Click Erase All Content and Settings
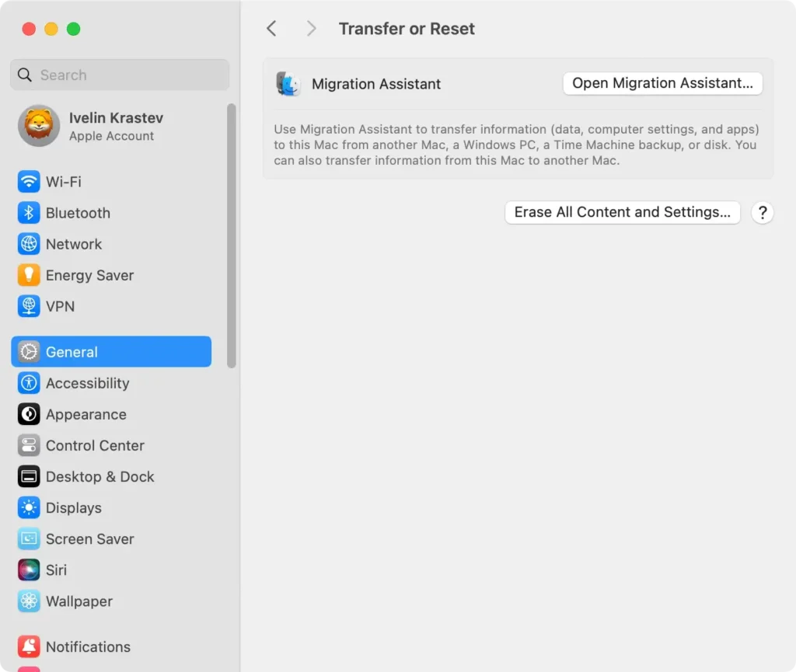Screen dimensions: 796x672 pos(623,212)
